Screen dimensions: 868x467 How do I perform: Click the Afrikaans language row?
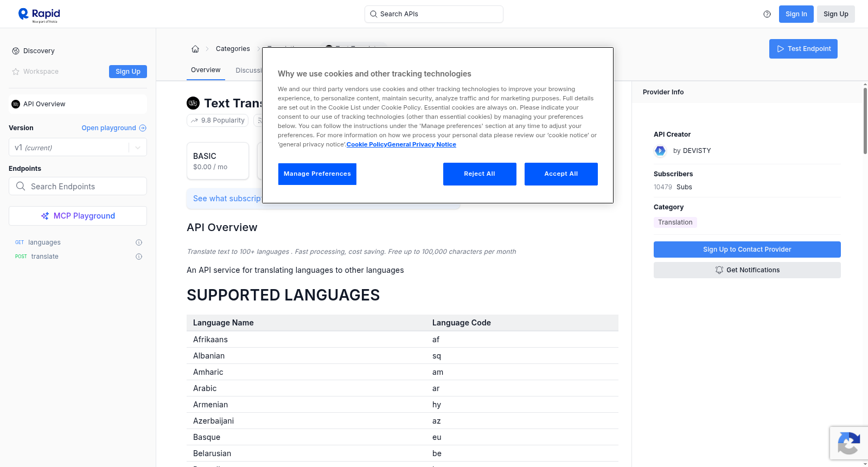(x=403, y=340)
